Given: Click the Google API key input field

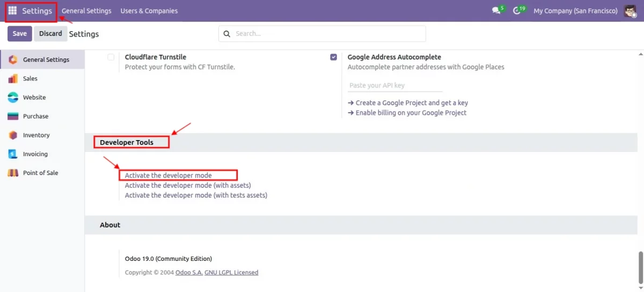Looking at the screenshot, I should [395, 85].
